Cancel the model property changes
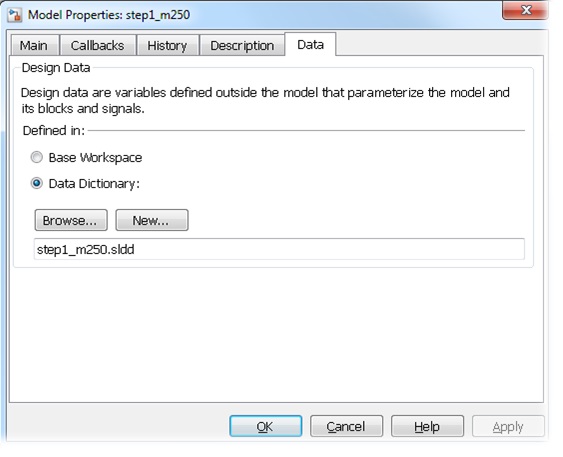The image size is (563, 457). [346, 426]
